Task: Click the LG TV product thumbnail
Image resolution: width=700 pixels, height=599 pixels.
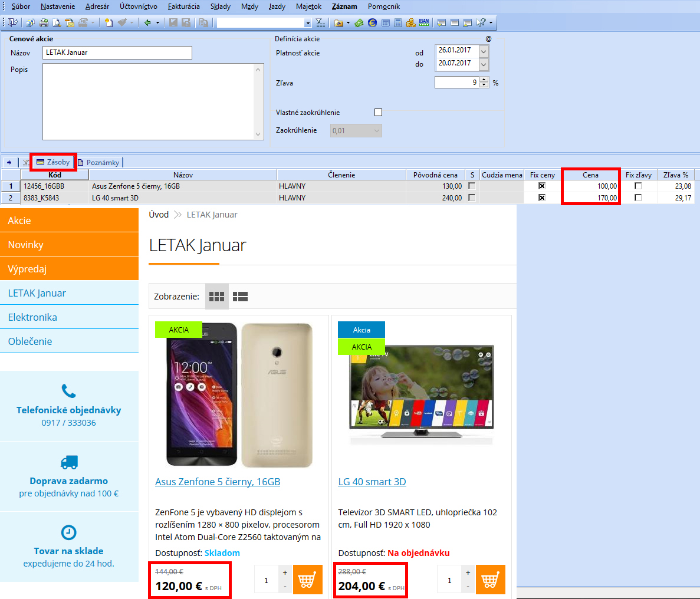Action: 422,394
